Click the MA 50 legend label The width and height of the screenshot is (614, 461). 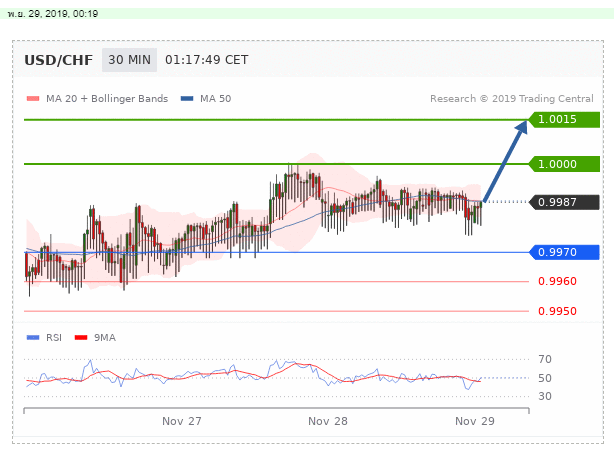point(215,99)
